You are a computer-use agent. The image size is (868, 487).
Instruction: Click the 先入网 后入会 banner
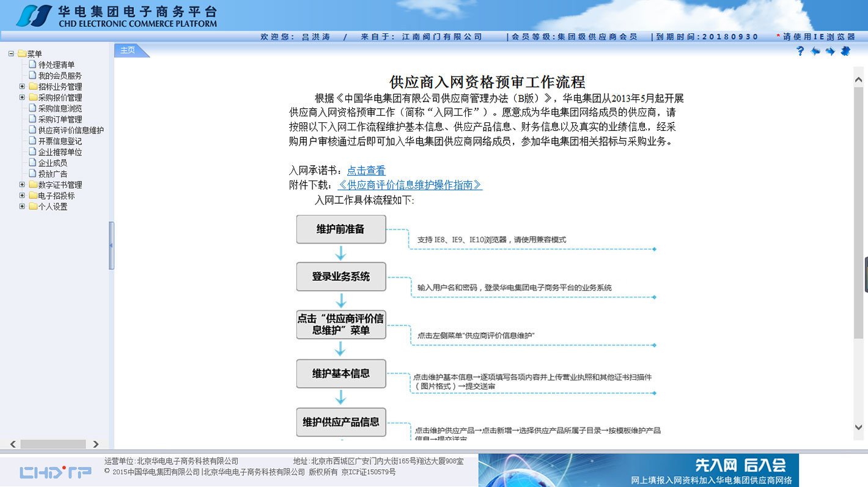tap(638, 470)
